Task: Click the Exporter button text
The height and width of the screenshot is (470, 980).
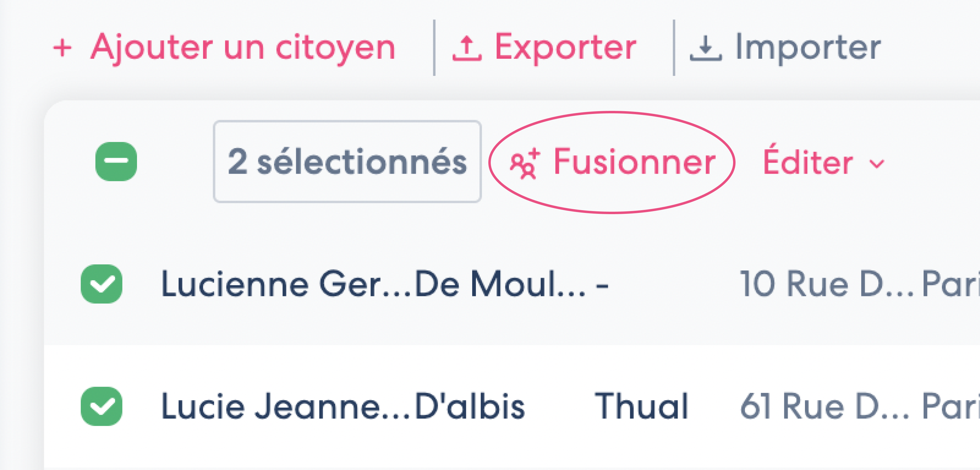Action: (565, 48)
